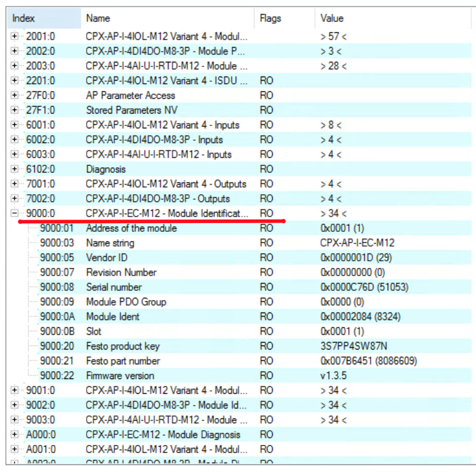Click the value > 57 <
Image resolution: width=476 pixels, height=472 pixels.
click(333, 36)
